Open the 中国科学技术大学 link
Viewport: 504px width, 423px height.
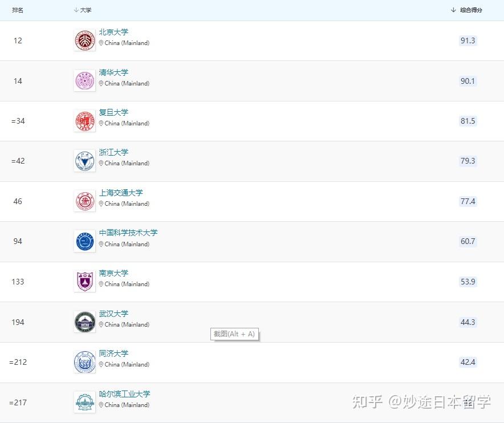[128, 233]
